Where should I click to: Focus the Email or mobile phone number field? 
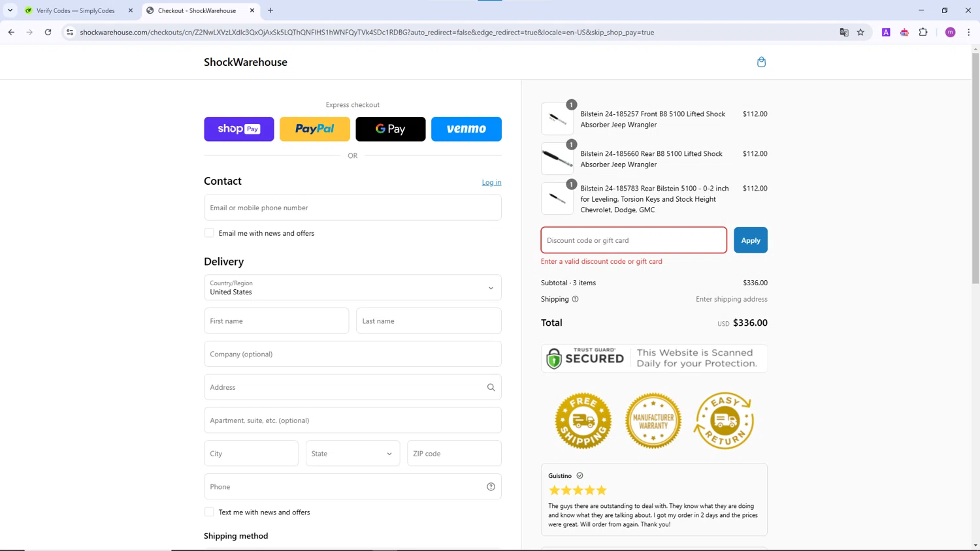tap(353, 208)
